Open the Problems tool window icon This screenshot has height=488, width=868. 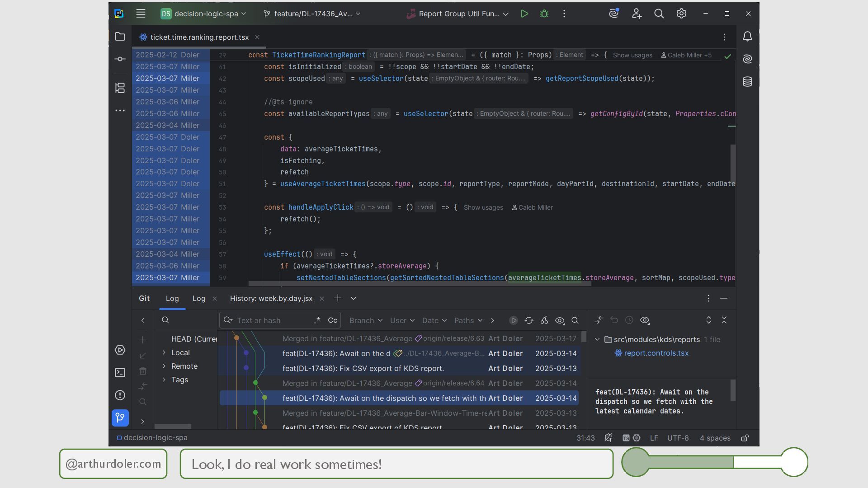click(x=120, y=395)
